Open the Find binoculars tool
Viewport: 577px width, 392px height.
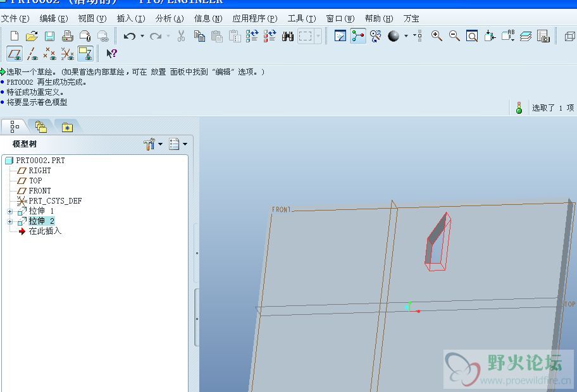coord(287,36)
